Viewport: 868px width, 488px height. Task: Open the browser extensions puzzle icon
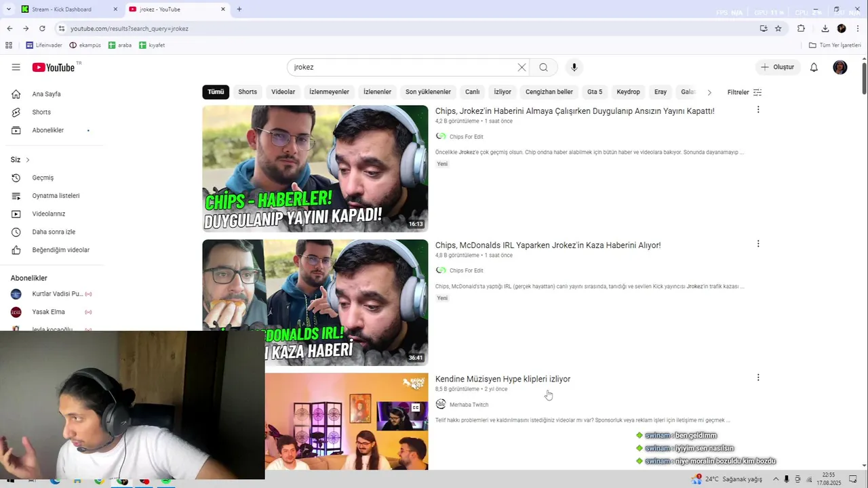pyautogui.click(x=801, y=28)
